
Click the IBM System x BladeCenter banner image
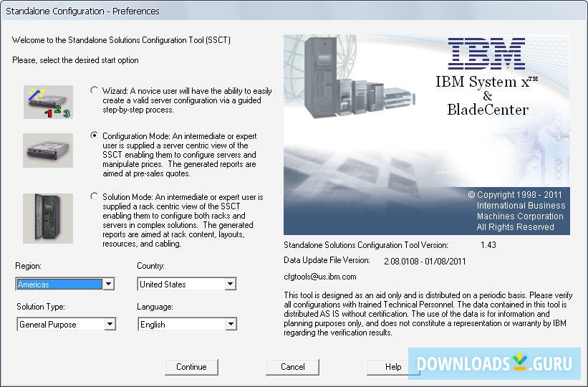click(427, 135)
